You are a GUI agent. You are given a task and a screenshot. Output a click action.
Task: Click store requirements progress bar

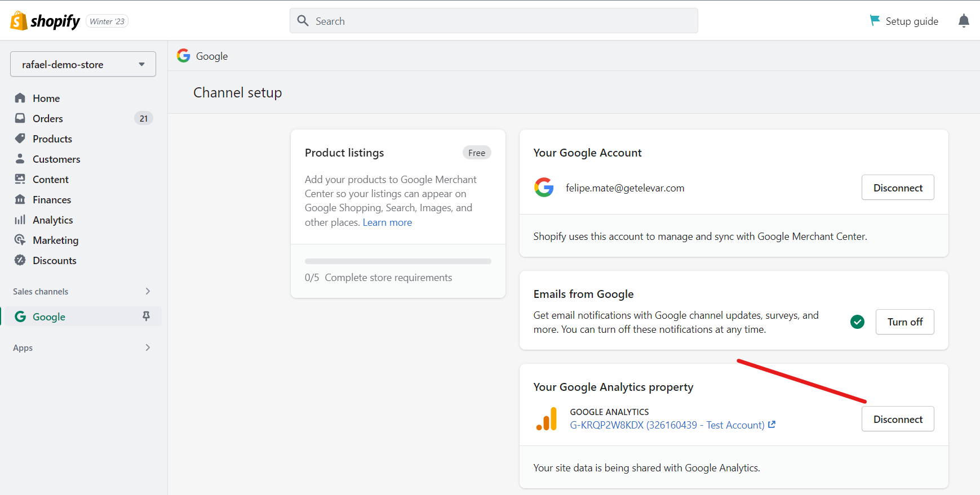tap(398, 261)
